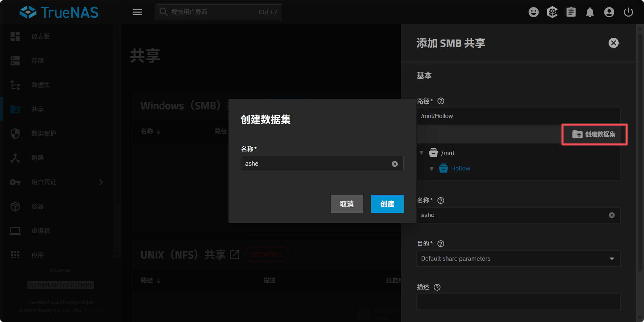This screenshot has height=322, width=644.
Task: Open the notifications bell
Action: tap(590, 12)
